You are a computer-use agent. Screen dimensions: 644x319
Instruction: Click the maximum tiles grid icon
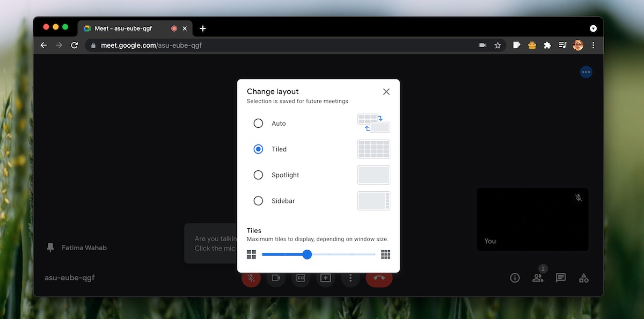[385, 255]
